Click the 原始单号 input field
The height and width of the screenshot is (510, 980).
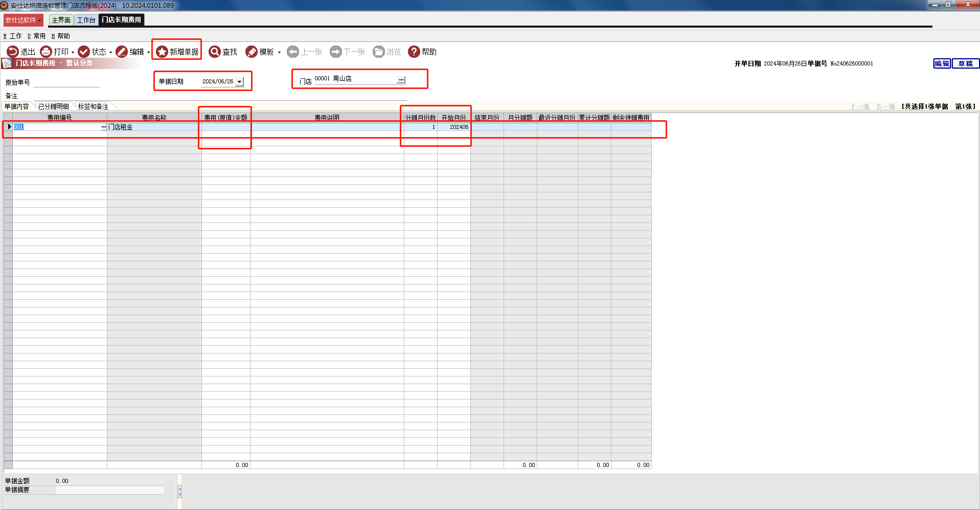[x=66, y=82]
